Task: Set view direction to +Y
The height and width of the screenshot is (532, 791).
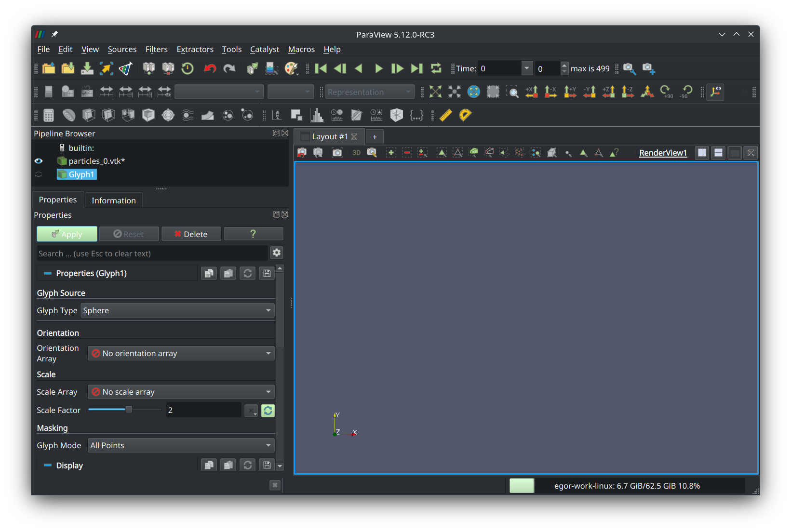Action: coord(570,92)
